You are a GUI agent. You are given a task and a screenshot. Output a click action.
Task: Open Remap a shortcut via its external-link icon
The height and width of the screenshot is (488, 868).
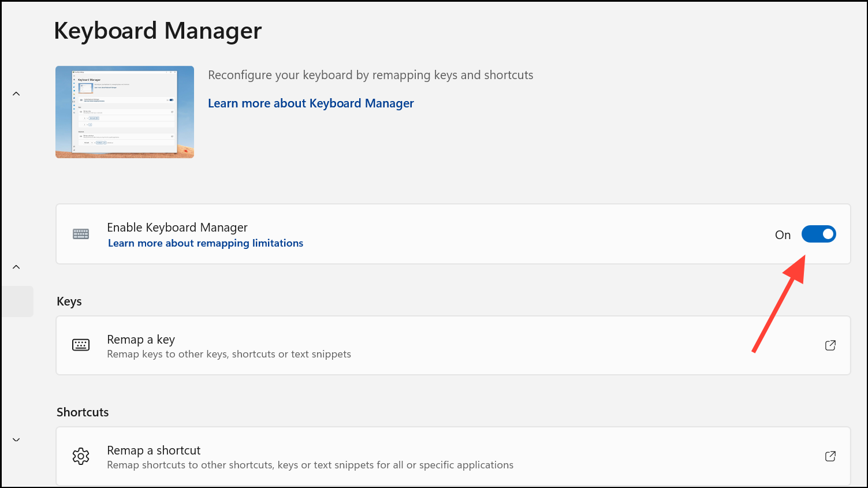(x=830, y=456)
